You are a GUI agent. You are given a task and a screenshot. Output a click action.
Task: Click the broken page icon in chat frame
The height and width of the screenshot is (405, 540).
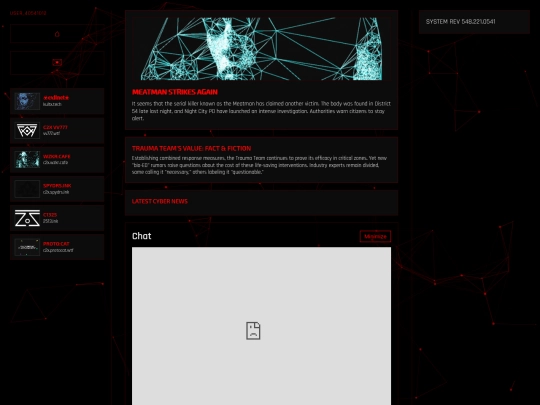click(x=253, y=331)
